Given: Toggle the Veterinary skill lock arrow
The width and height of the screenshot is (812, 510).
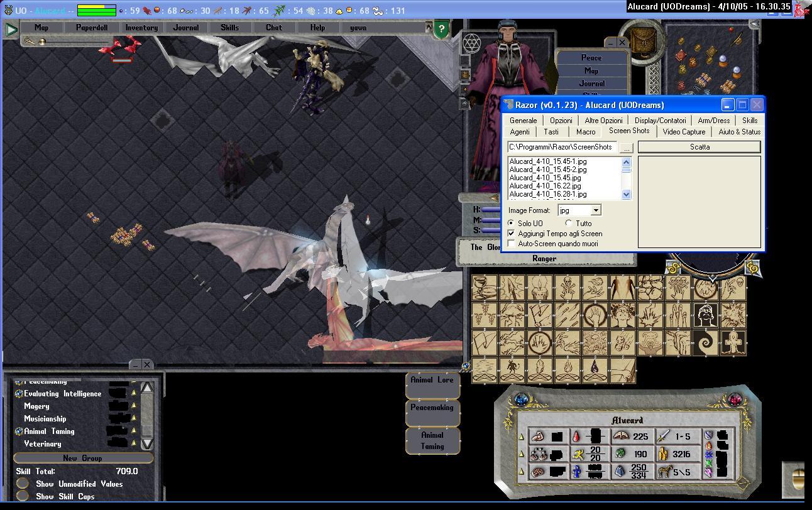Looking at the screenshot, I should click(133, 444).
